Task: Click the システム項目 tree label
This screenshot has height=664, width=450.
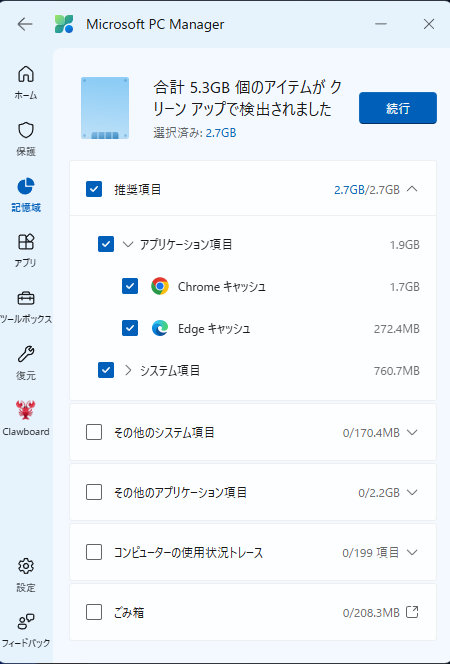Action: coord(170,371)
